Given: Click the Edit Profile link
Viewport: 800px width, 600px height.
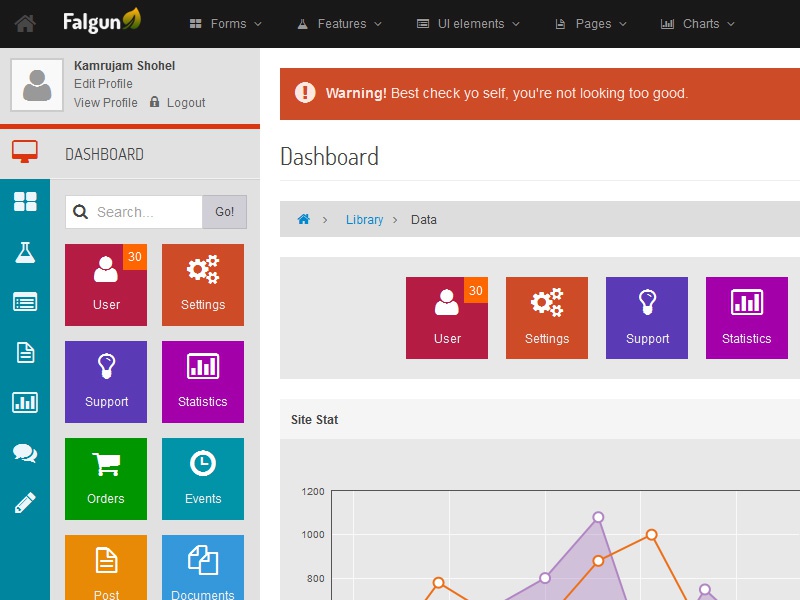Looking at the screenshot, I should [x=103, y=84].
